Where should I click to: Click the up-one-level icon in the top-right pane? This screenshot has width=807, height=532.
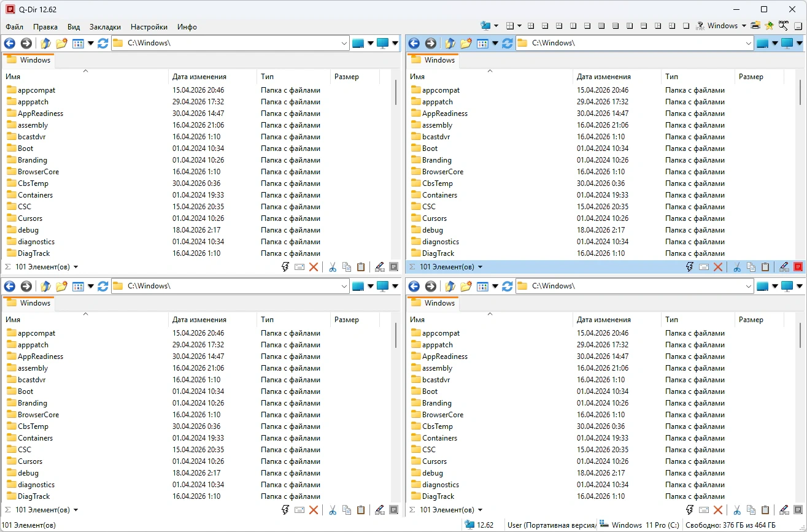450,43
